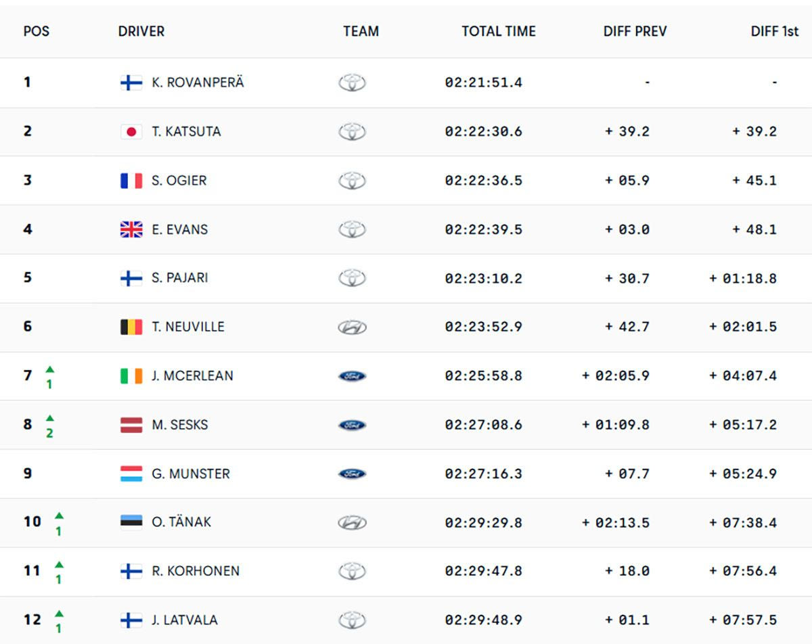Viewport: 812px width, 644px height.
Task: Click the TOTAL TIME column header
Action: pyautogui.click(x=499, y=31)
